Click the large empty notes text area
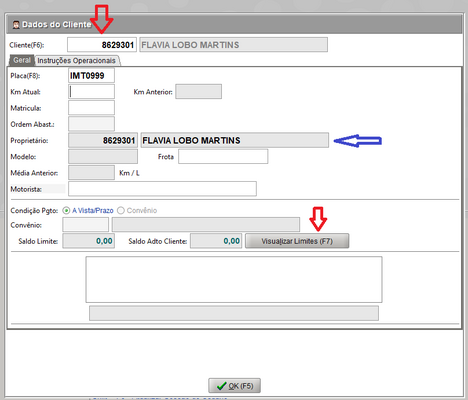The width and height of the screenshot is (468, 400). [x=234, y=279]
